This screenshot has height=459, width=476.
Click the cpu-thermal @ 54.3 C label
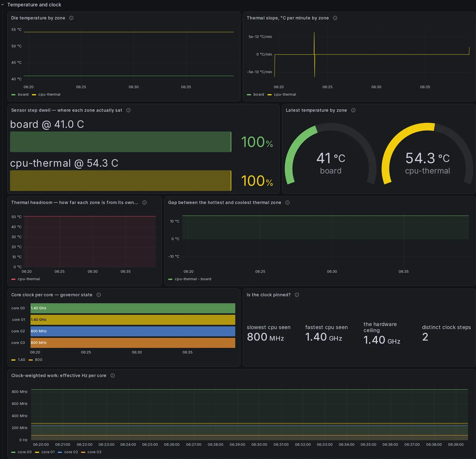[x=64, y=163]
